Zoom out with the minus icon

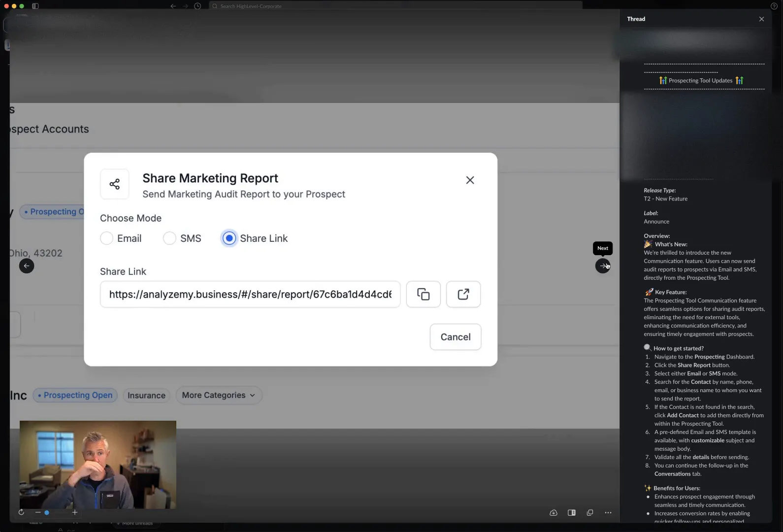pyautogui.click(x=38, y=512)
